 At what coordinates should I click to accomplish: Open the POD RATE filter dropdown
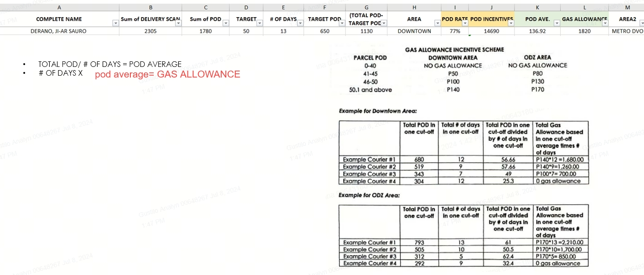point(465,23)
